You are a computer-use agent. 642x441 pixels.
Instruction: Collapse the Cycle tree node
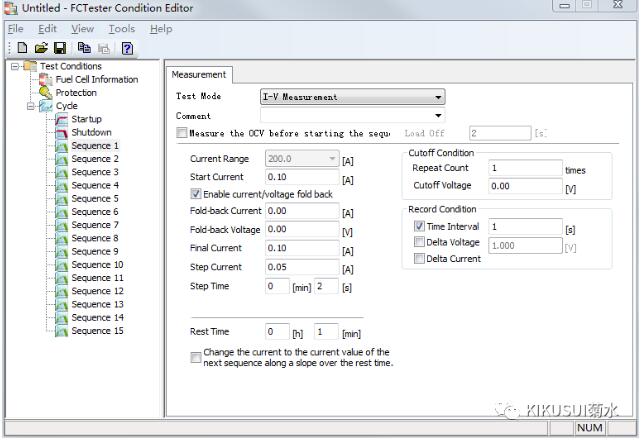coord(31,106)
